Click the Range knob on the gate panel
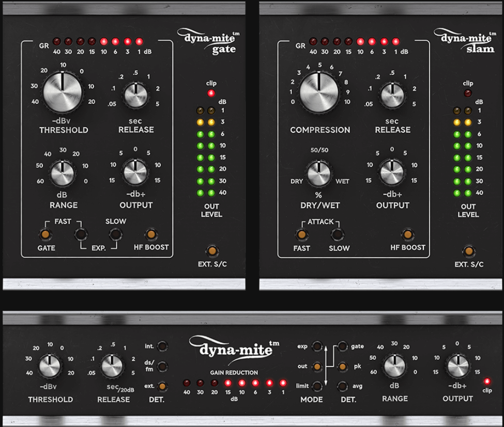This screenshot has width=504, height=427. coord(63,173)
